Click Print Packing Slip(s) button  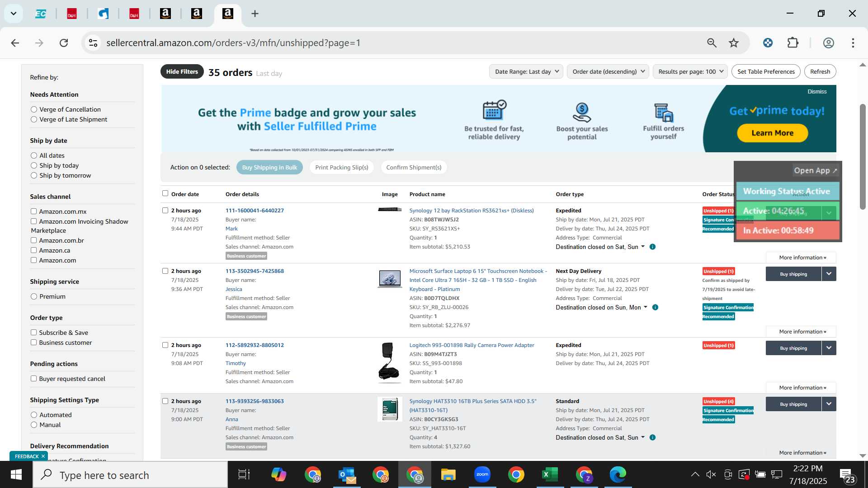coord(342,167)
